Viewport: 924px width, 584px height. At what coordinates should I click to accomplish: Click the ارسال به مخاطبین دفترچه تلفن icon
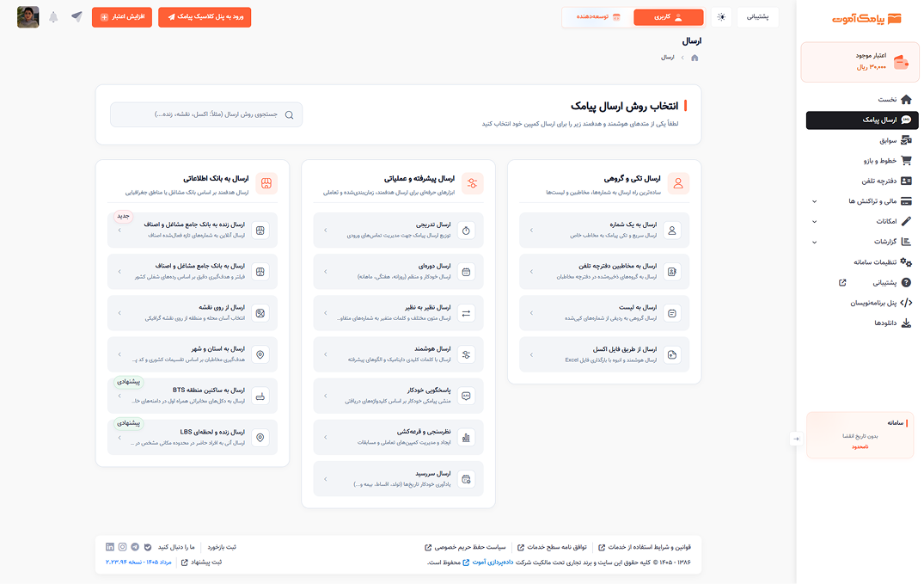coord(672,272)
